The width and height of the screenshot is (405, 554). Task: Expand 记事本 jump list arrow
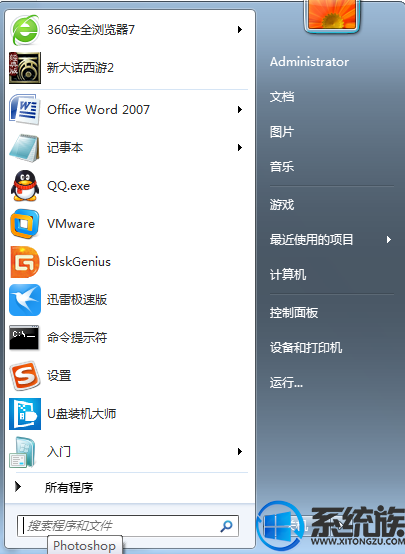coord(240,148)
